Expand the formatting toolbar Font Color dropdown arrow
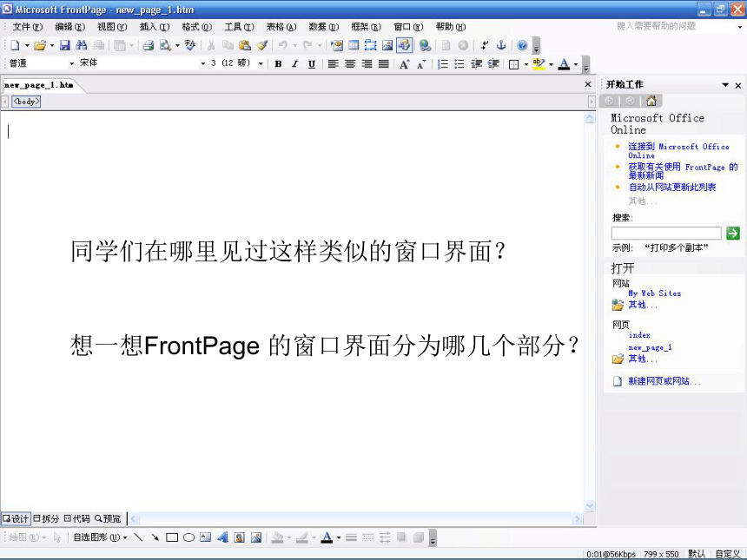 click(x=576, y=64)
